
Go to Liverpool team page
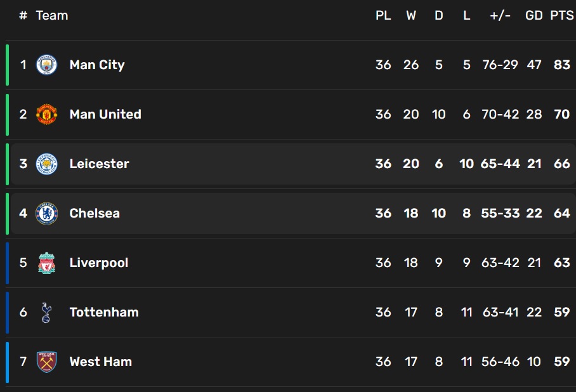(x=99, y=263)
